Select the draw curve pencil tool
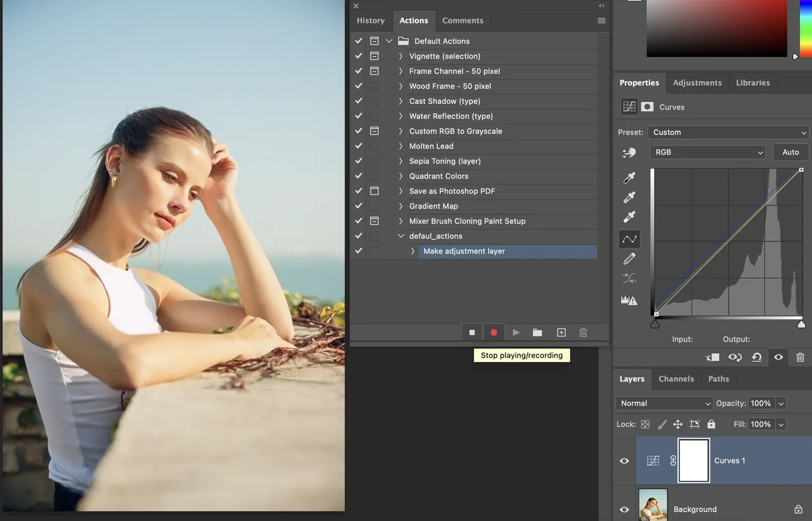 [629, 259]
